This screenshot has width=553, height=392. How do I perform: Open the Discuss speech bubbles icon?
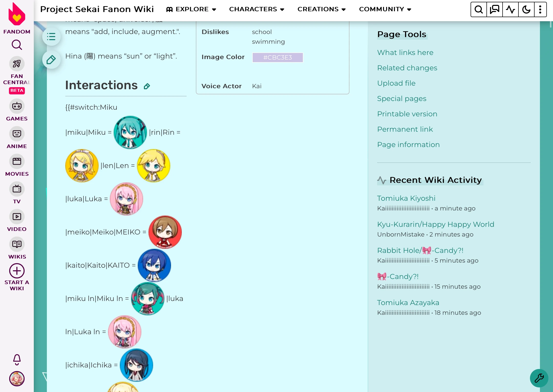pyautogui.click(x=494, y=9)
